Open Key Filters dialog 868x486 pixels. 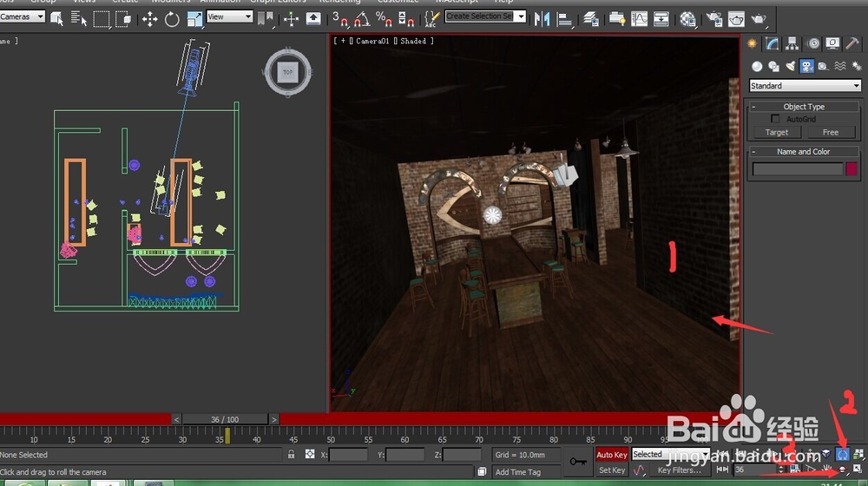coord(680,470)
